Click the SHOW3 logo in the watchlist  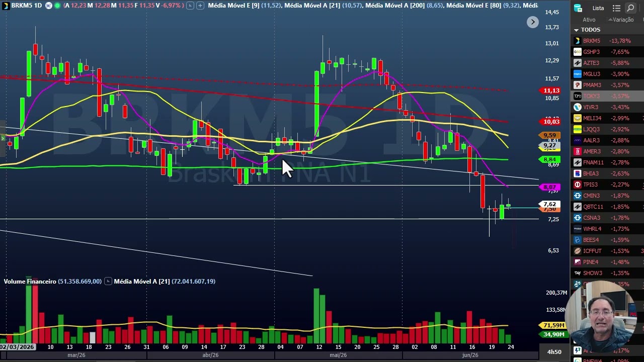[x=578, y=273]
